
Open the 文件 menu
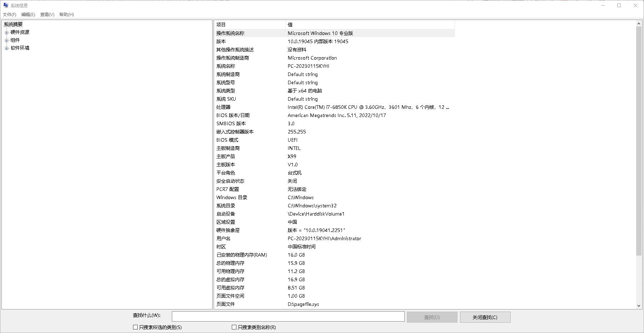point(9,15)
